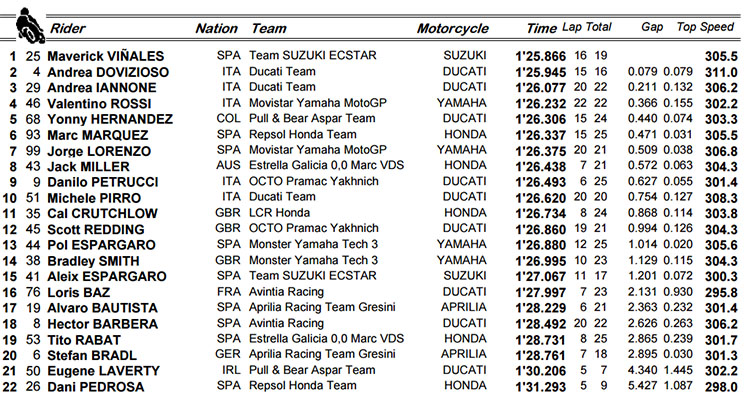Viewport: 745px width, 401px height.
Task: Click Dani PEDROSA in last row
Action: pos(96,387)
